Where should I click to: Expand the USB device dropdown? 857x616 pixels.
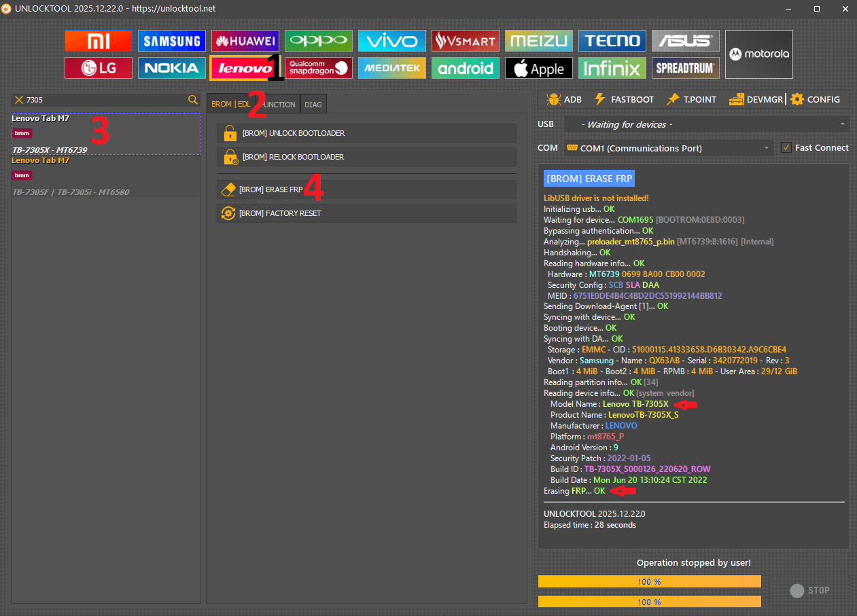pyautogui.click(x=705, y=124)
